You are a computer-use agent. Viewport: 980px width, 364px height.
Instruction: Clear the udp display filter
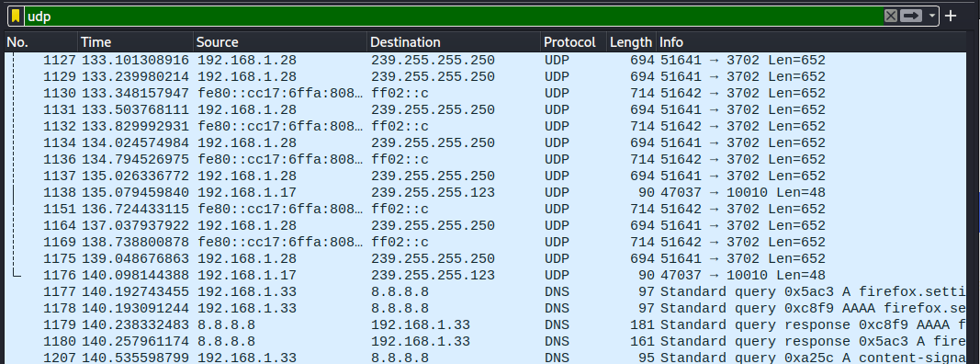[891, 17]
